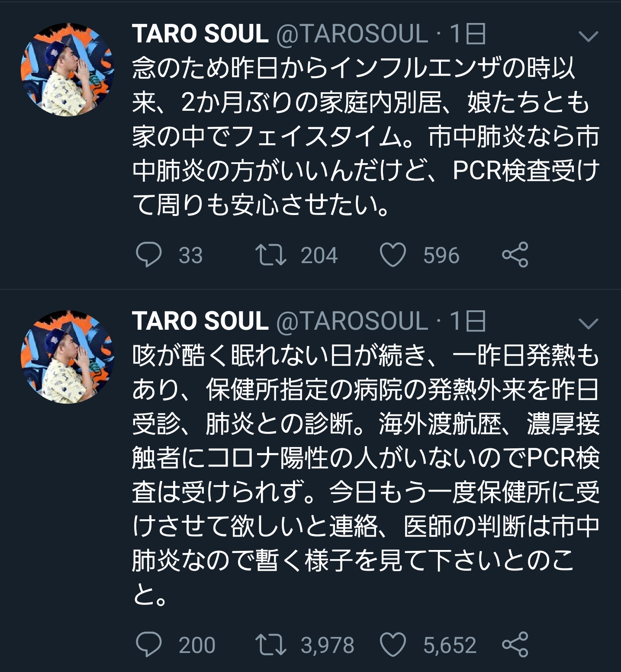621x672 pixels.
Task: Open TARO SOUL avatar on the first tweet
Action: 68,70
